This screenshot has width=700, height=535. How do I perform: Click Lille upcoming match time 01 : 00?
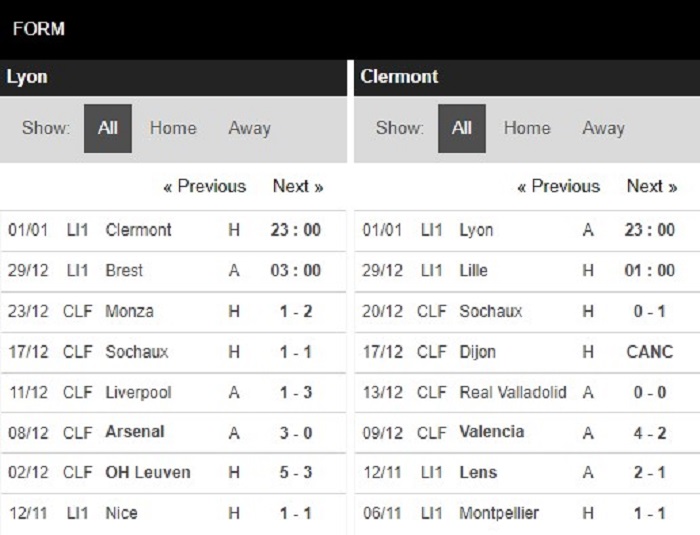(x=649, y=270)
